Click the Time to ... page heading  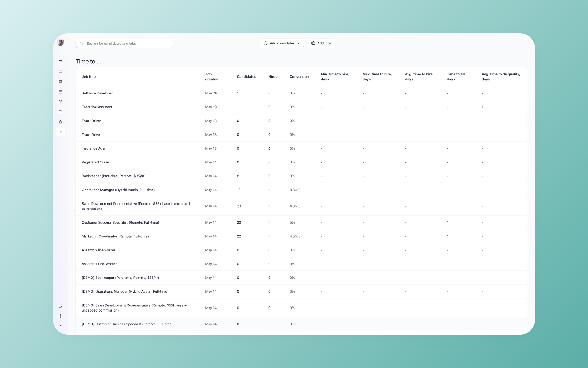88,62
